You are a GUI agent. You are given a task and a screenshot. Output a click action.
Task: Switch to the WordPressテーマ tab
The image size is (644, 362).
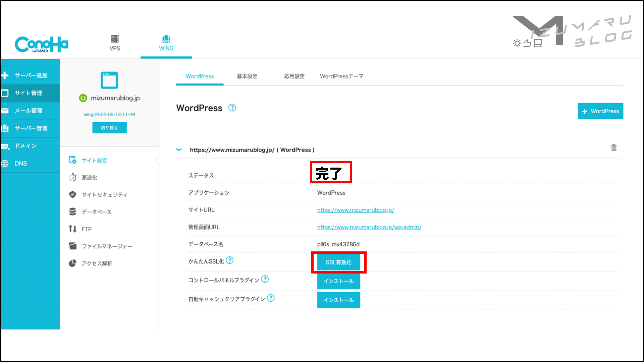click(341, 76)
